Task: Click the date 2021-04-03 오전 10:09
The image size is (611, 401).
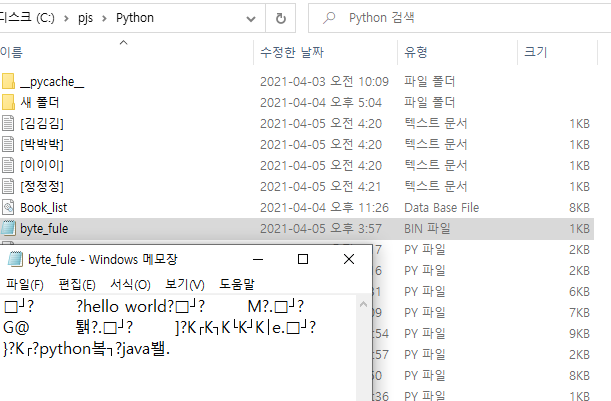Action: click(x=324, y=82)
